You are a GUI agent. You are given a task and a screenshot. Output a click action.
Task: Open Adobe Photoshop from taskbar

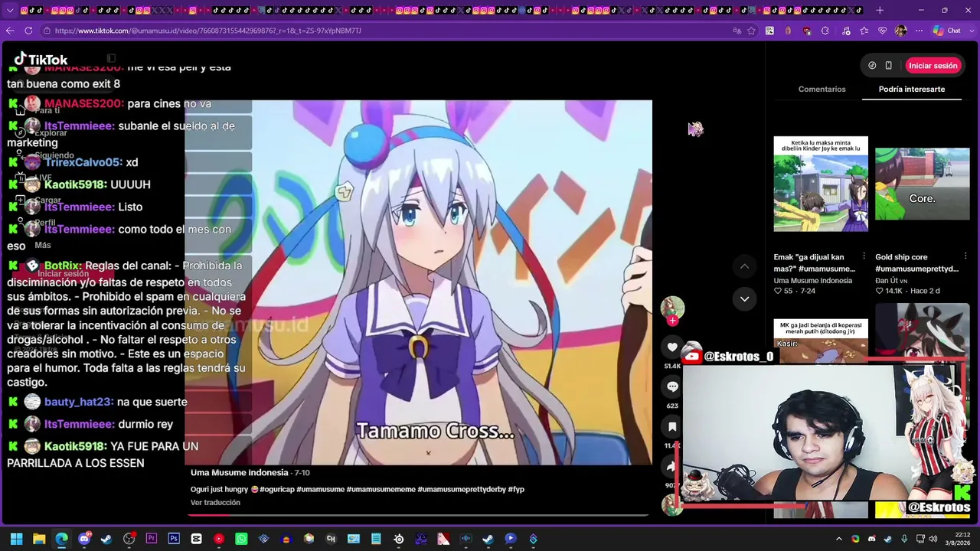pyautogui.click(x=174, y=539)
